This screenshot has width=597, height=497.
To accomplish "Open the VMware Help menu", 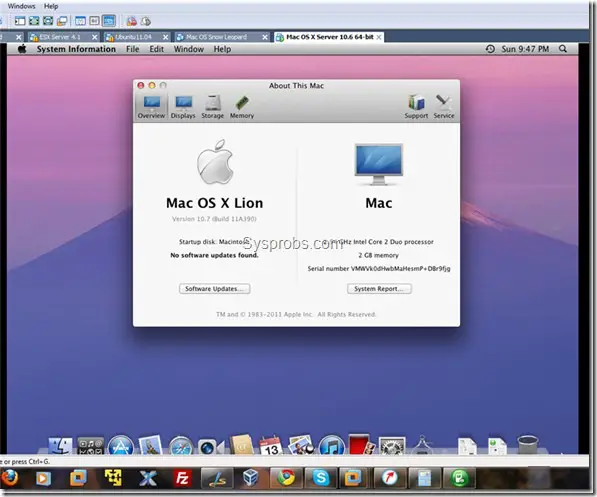I will [51, 6].
